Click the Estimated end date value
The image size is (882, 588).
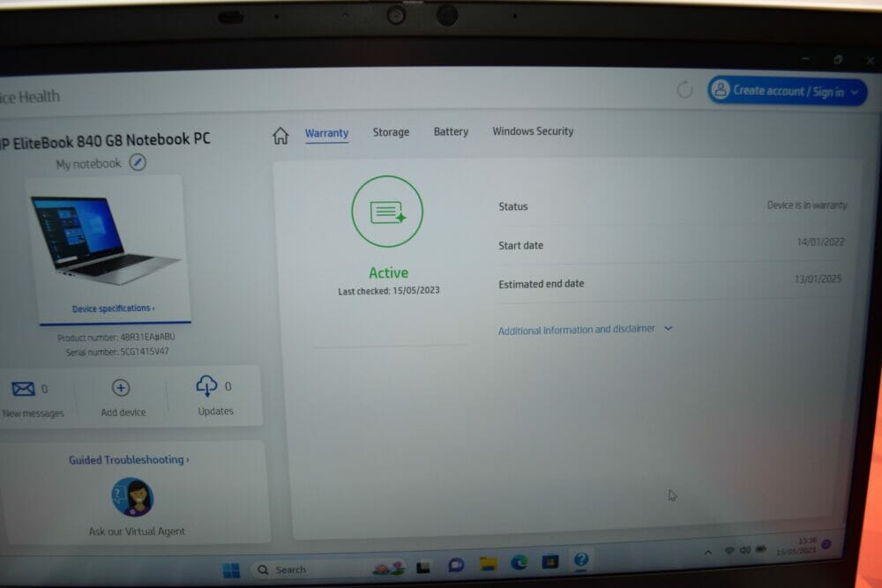click(x=818, y=279)
